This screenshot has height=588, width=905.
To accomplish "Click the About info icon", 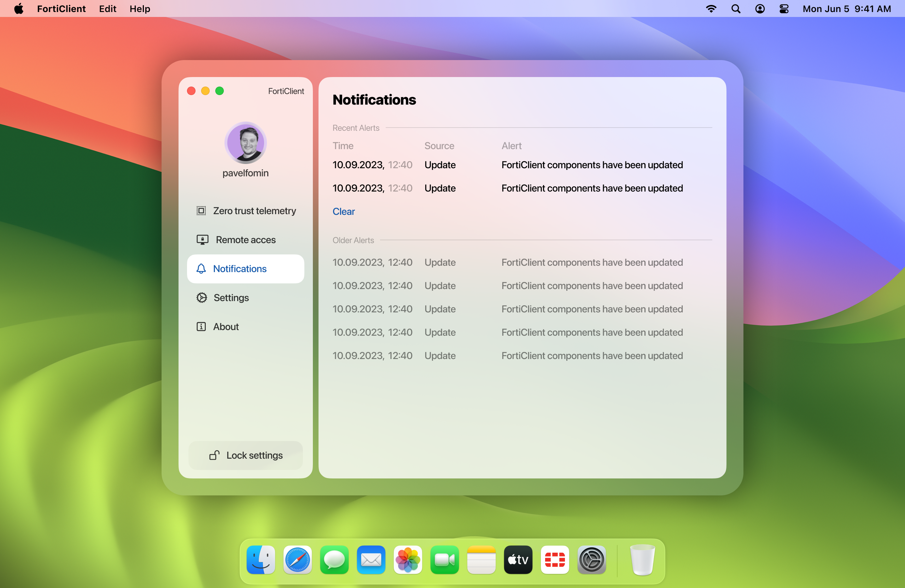I will (x=201, y=327).
